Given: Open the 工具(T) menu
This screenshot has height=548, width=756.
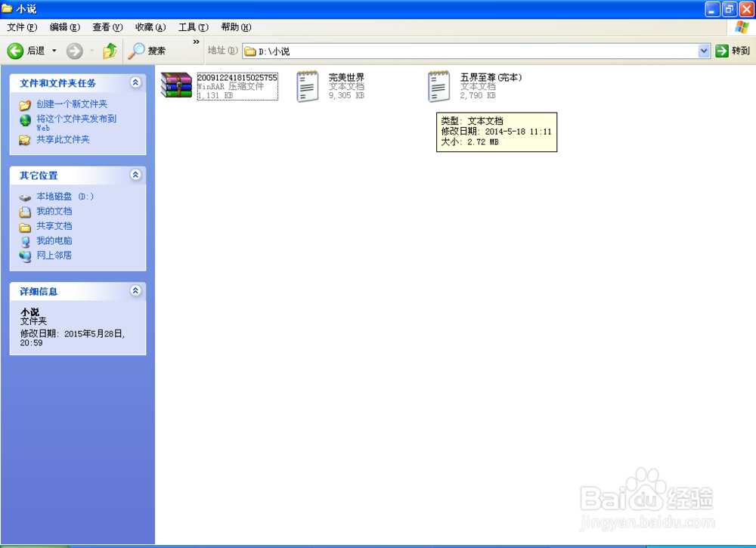Looking at the screenshot, I should click(x=194, y=27).
